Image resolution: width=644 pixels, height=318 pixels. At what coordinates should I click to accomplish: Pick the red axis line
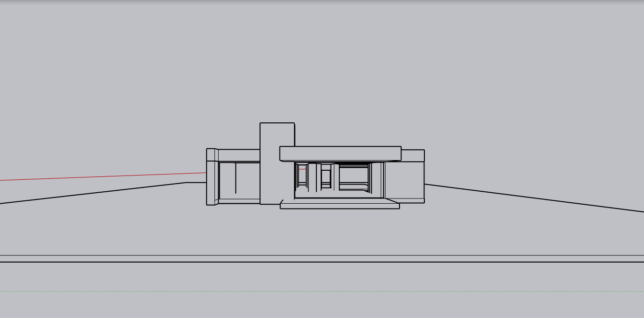[103, 176]
